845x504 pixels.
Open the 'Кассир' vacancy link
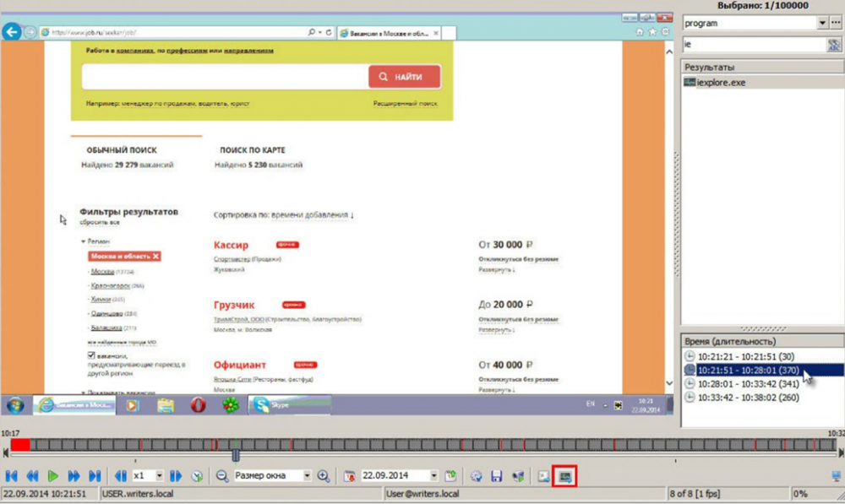(231, 245)
